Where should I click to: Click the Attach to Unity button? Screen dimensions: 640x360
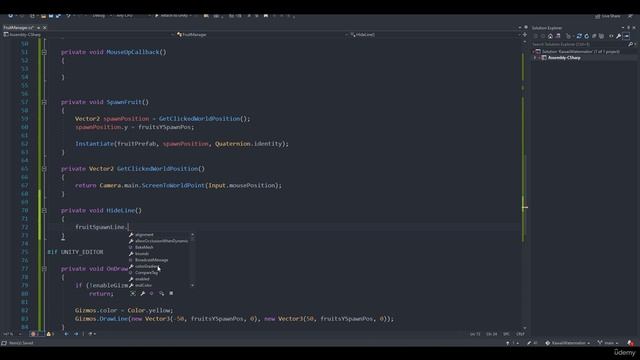173,16
